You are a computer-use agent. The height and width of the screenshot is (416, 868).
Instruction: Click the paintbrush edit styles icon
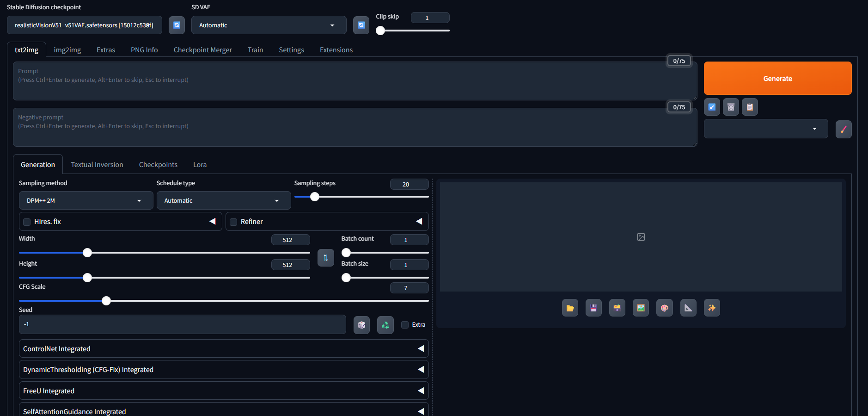(843, 129)
